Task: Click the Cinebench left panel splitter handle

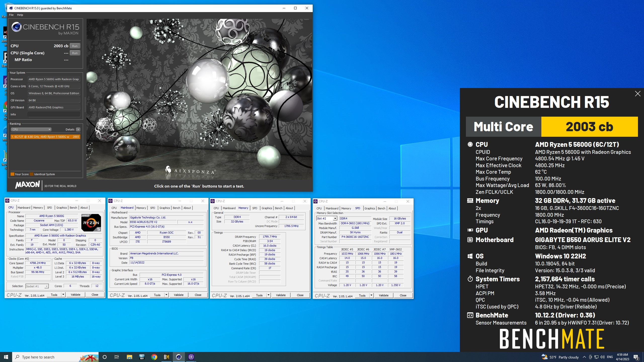Action: (x=85, y=104)
